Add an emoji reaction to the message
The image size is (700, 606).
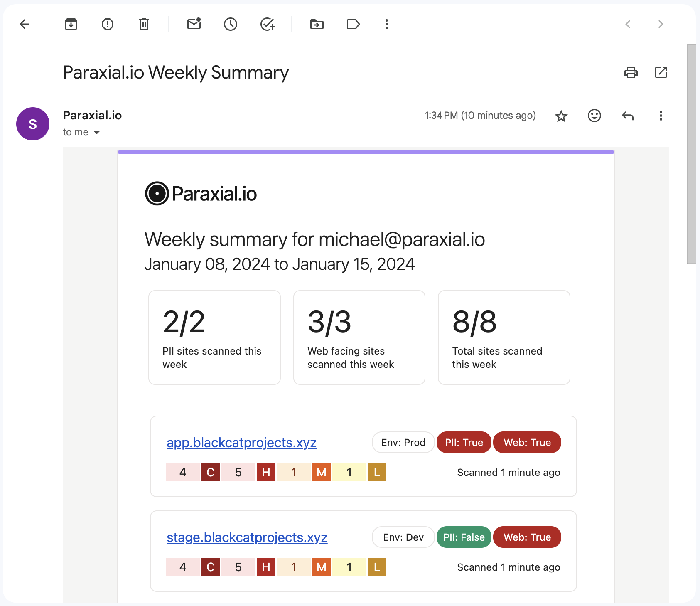pyautogui.click(x=594, y=116)
